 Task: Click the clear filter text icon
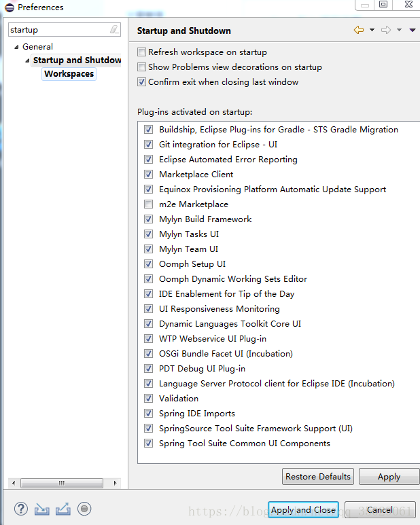pyautogui.click(x=114, y=29)
